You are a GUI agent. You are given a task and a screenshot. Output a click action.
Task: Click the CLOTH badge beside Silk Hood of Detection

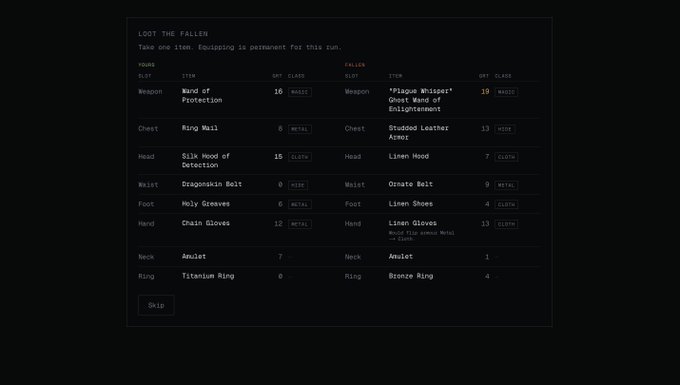[300, 157]
